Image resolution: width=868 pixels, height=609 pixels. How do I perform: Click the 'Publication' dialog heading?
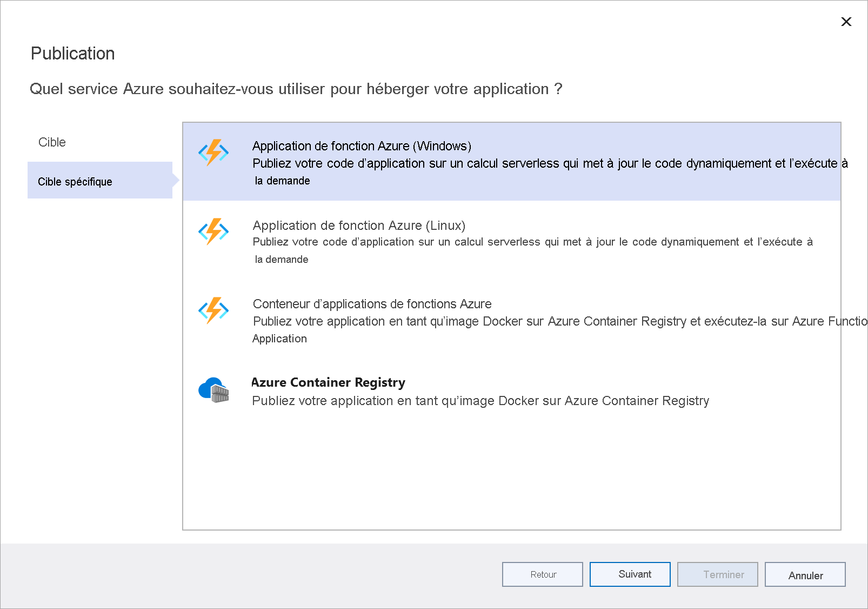point(72,54)
